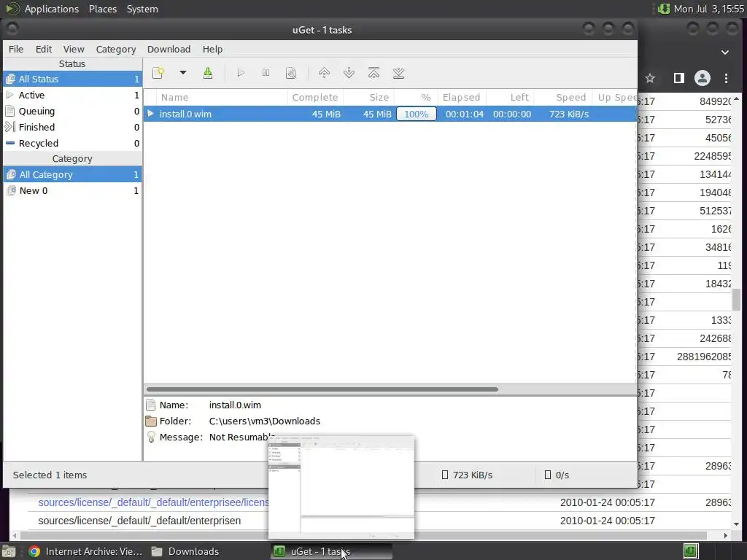
Task: Click the uGet window preview thumbnail
Action: [341, 488]
